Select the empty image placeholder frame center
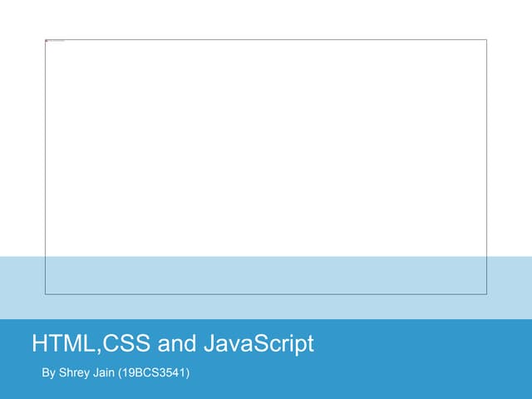532x399 pixels. 266,166
